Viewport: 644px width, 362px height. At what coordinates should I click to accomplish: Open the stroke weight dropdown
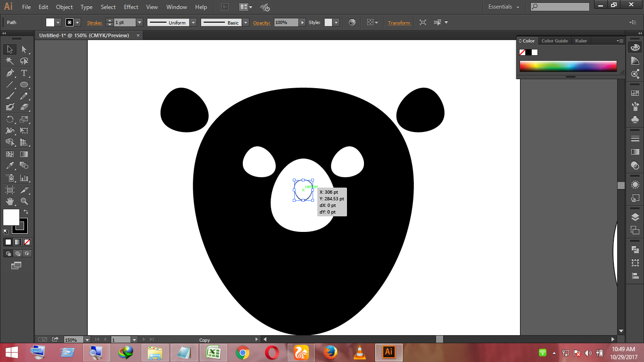pos(140,23)
